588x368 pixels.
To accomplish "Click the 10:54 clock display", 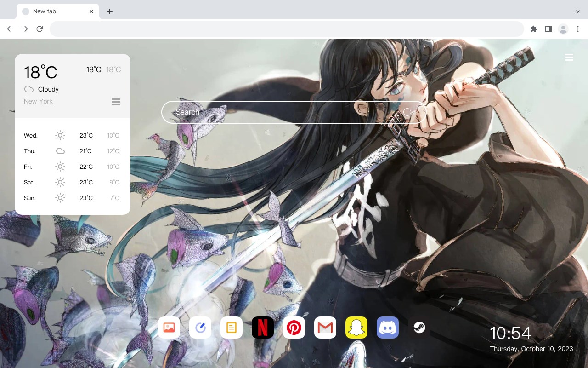I will click(510, 333).
